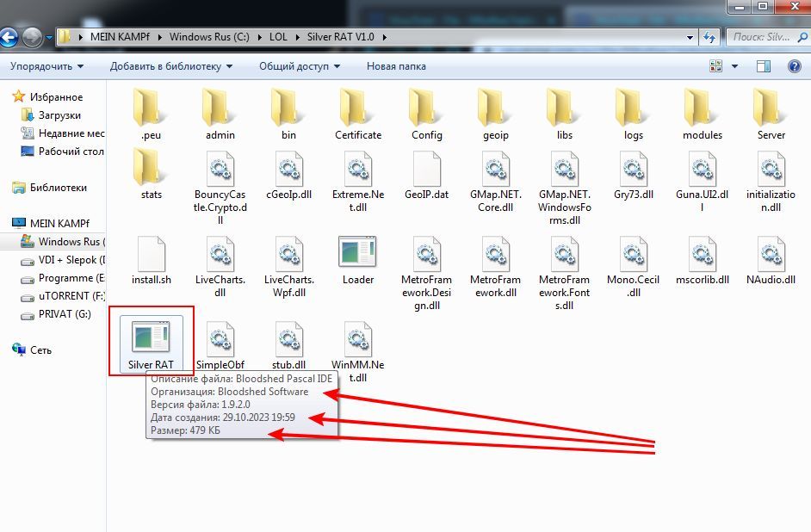Select the GeoIP.dat file
Viewport: 811px width, 532px height.
click(427, 176)
